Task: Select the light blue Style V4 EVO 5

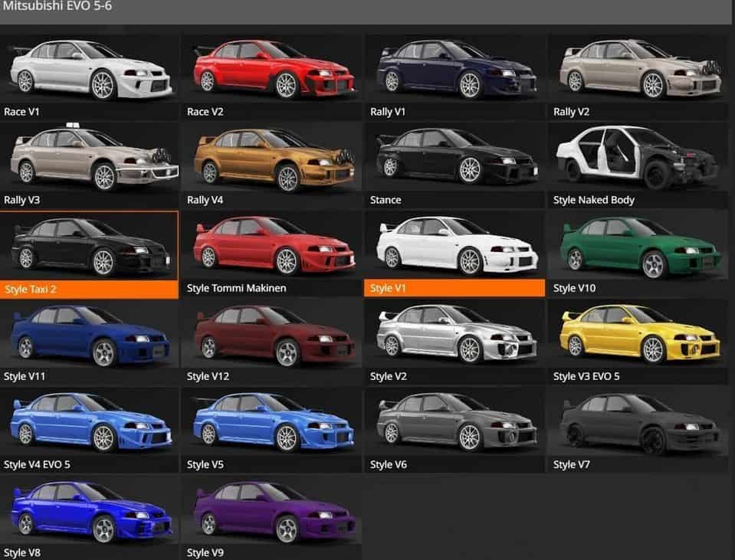Action: point(90,423)
